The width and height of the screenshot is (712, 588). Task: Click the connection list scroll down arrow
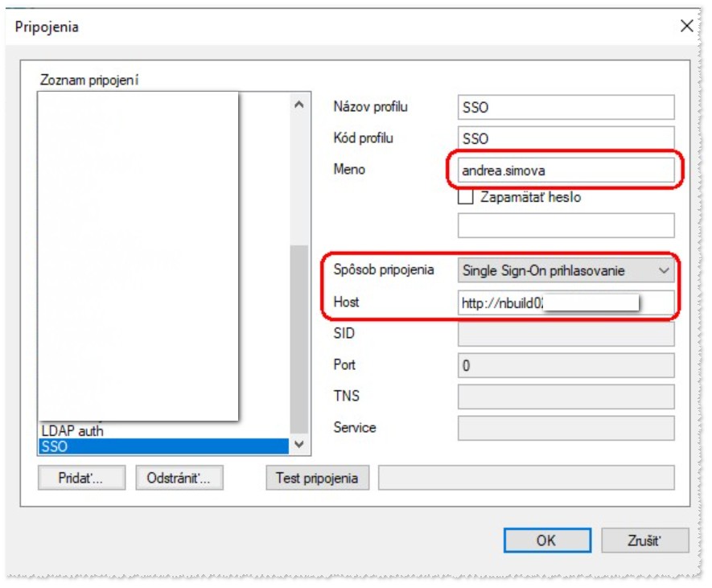point(298,445)
